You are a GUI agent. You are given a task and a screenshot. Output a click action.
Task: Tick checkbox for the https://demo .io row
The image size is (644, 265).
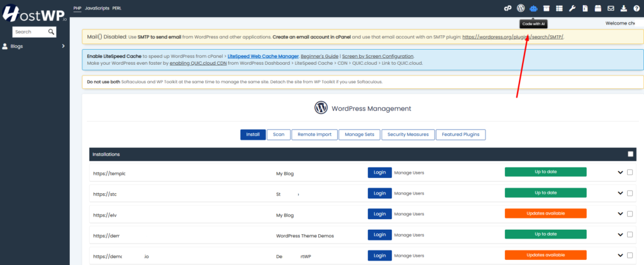pyautogui.click(x=630, y=255)
